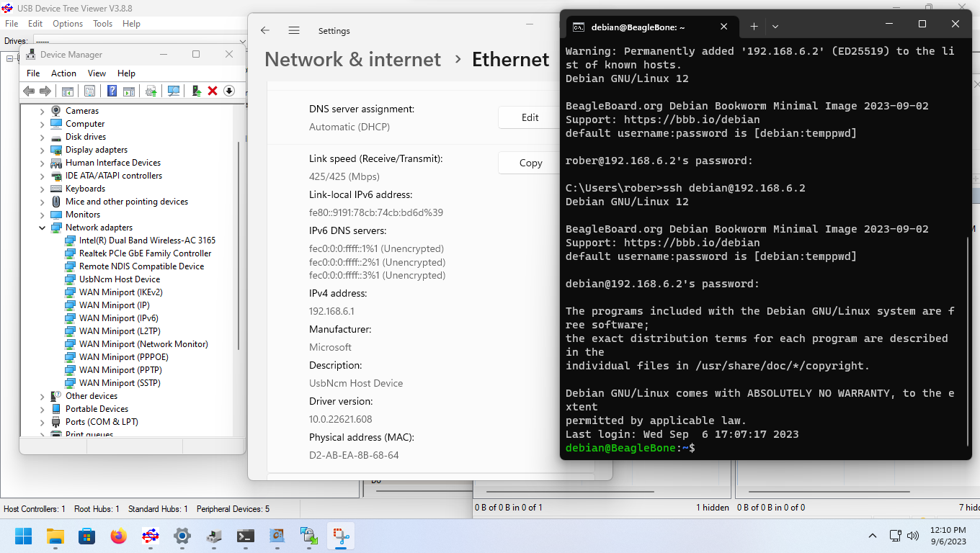Click the gear with green arrow toolbar icon
The image size is (980, 553).
pos(151,91)
